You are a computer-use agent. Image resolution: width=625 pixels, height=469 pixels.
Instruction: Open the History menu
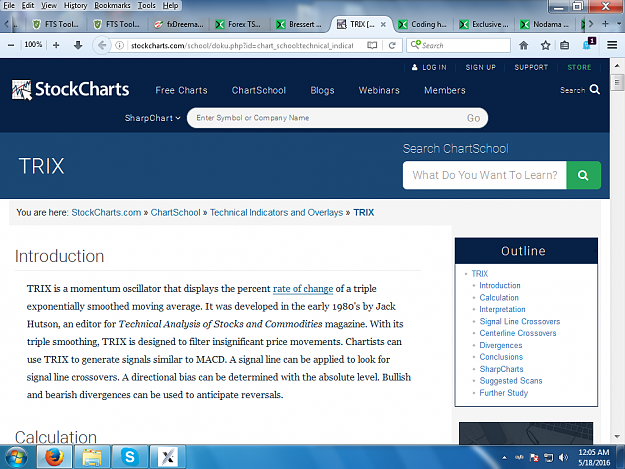click(x=75, y=5)
